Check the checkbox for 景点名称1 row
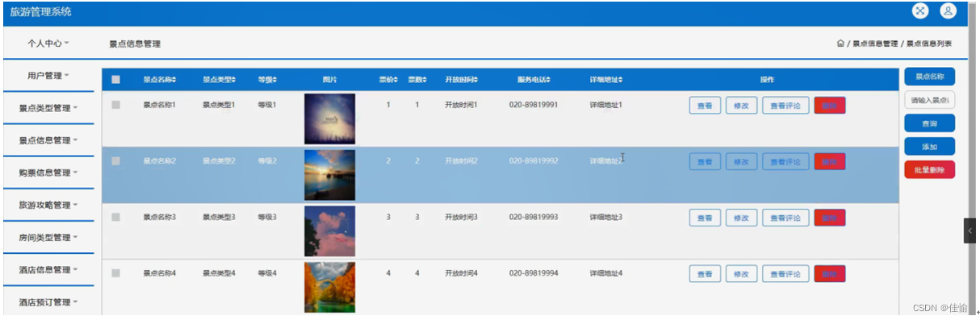Image resolution: width=980 pixels, height=320 pixels. tap(115, 105)
